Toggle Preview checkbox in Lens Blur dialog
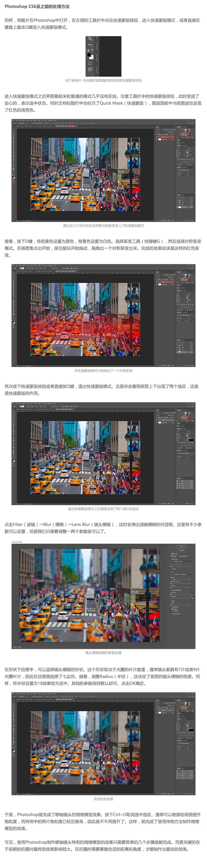Screen dimensions: 207x868 pyautogui.click(x=172, y=554)
